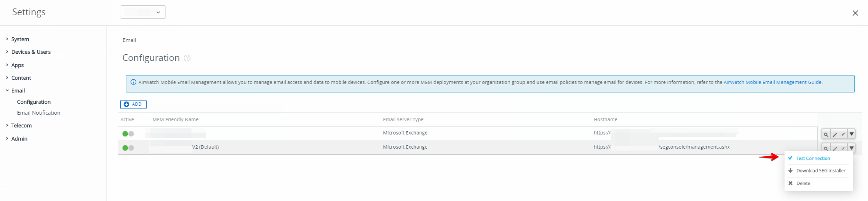Click the pencil edit icon in V2 (Default) row
Image resolution: width=868 pixels, height=201 pixels.
pyautogui.click(x=835, y=148)
